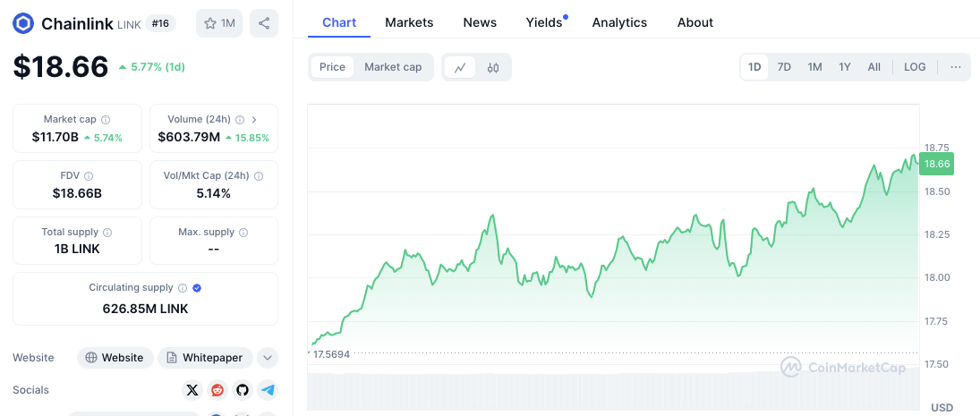Screen dimensions: 980x416
Task: Open the GitHub social link
Action: tap(242, 390)
